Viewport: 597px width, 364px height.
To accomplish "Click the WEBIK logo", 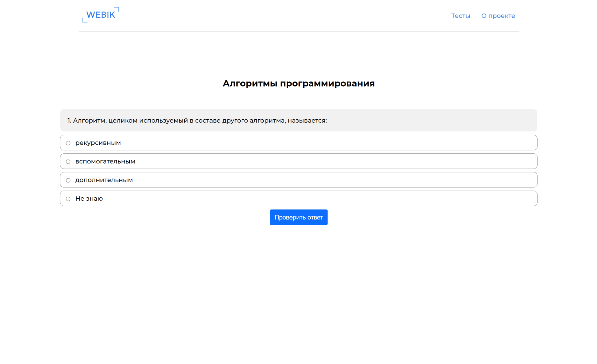I will [x=101, y=15].
